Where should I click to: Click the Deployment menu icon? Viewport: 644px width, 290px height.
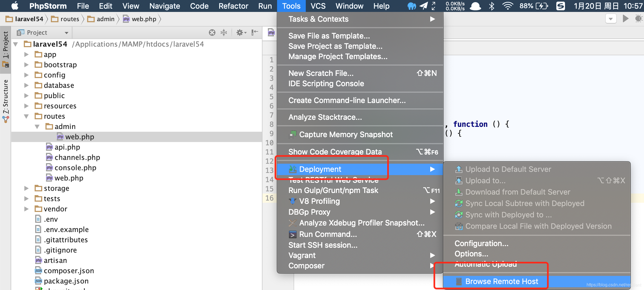click(293, 169)
